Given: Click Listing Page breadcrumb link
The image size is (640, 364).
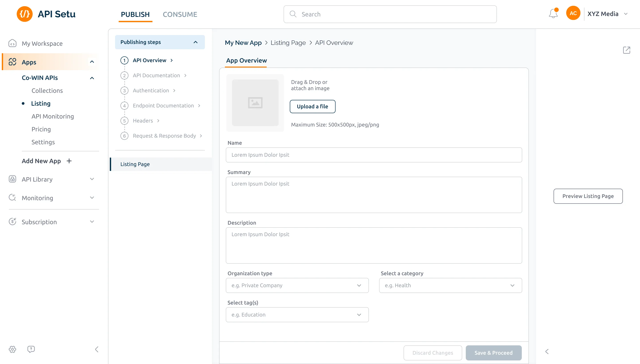Looking at the screenshot, I should (x=288, y=43).
